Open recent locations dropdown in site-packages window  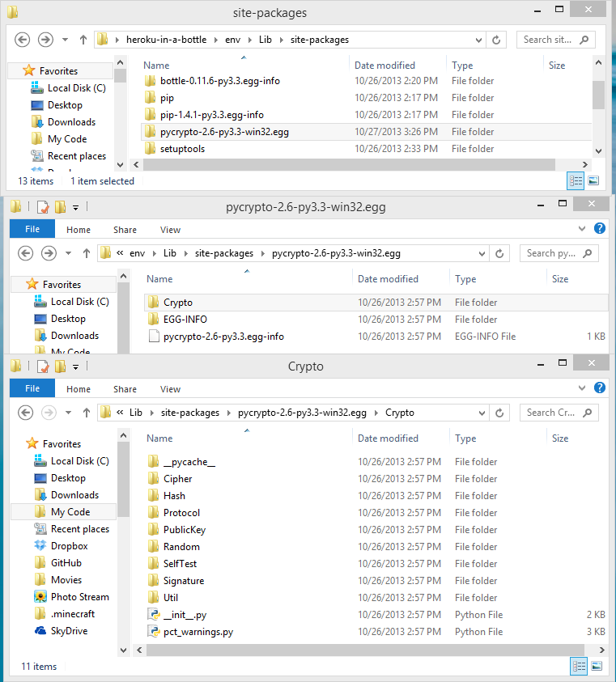(x=65, y=40)
